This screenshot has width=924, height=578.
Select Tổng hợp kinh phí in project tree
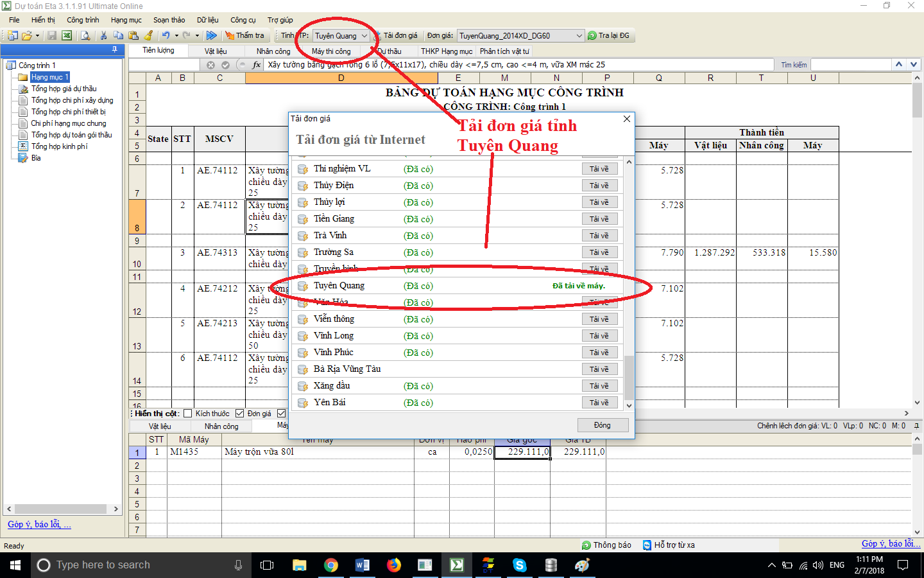click(x=59, y=146)
